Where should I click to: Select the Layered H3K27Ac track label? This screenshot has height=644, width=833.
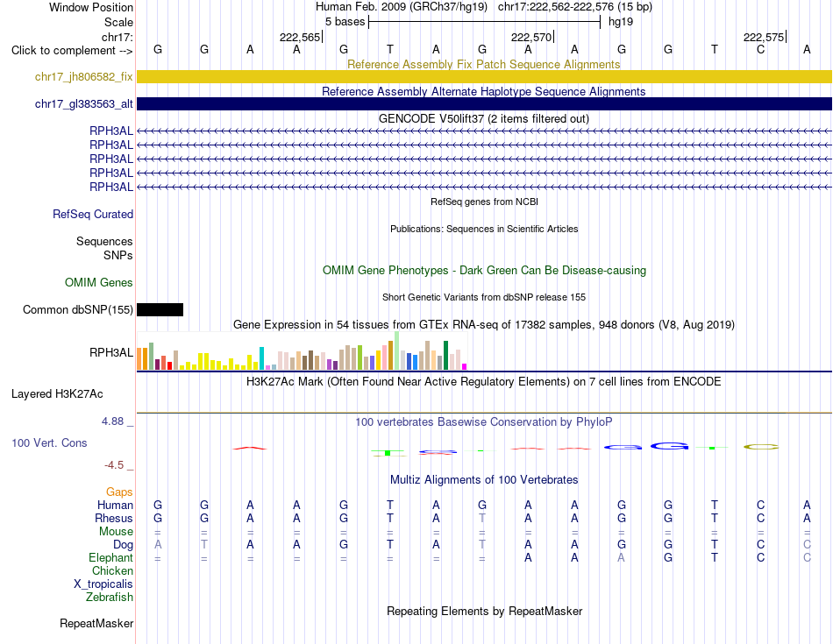pyautogui.click(x=57, y=394)
